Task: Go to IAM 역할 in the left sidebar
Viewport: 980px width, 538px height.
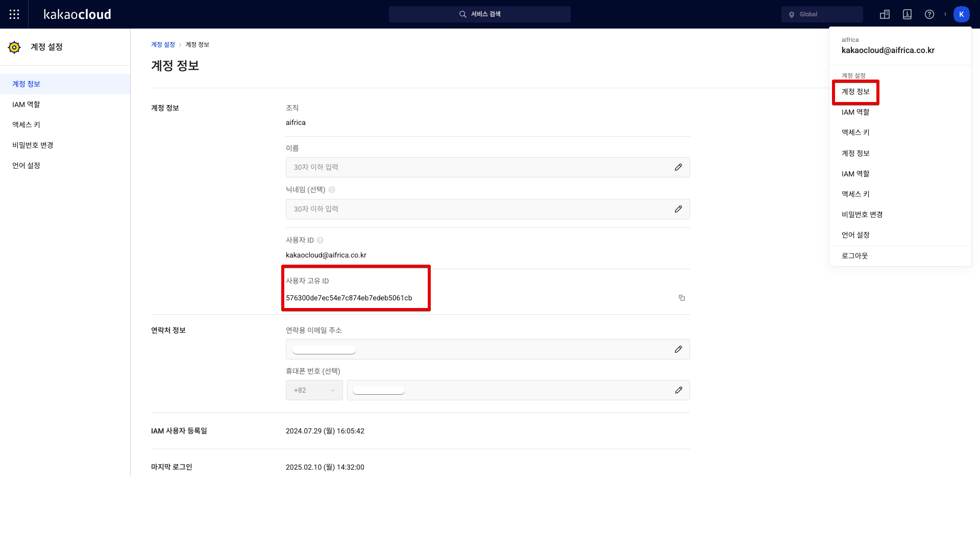Action: click(26, 105)
